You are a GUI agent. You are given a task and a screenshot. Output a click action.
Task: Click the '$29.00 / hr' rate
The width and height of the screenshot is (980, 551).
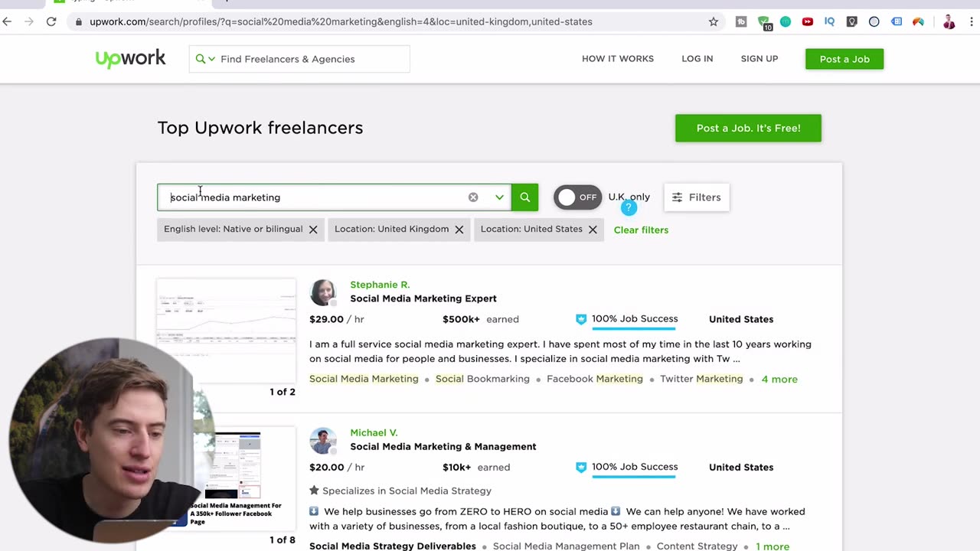337,319
